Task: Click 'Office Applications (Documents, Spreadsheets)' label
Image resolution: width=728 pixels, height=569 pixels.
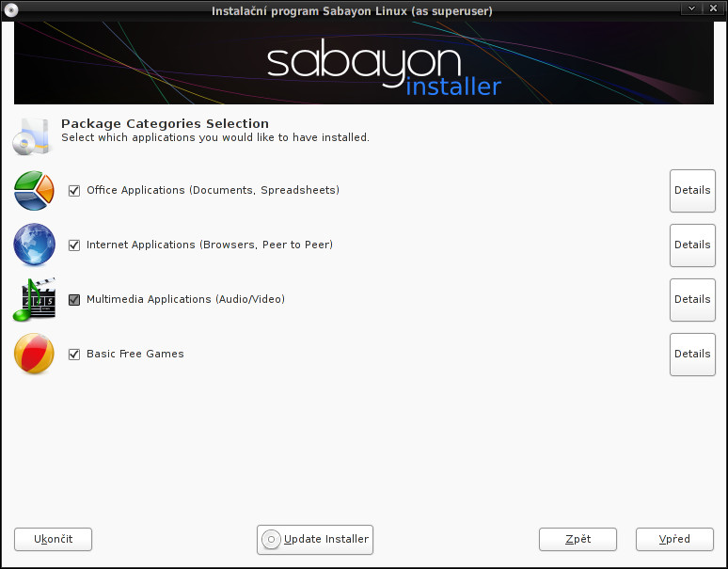Action: click(214, 190)
